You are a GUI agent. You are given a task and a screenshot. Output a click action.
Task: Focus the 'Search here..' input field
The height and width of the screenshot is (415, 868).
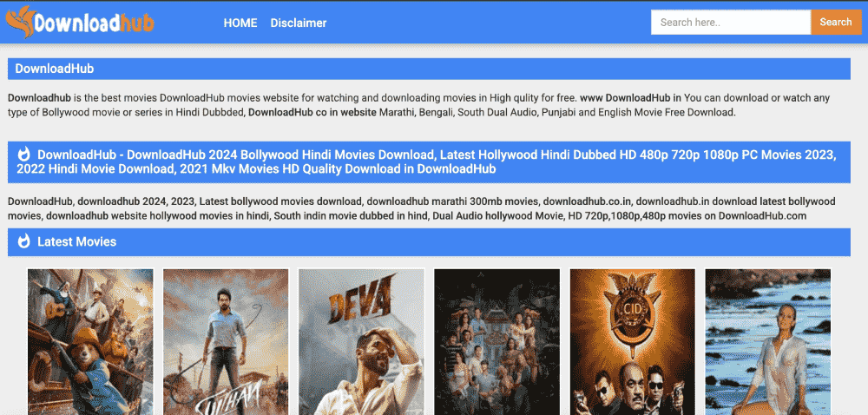coord(730,23)
